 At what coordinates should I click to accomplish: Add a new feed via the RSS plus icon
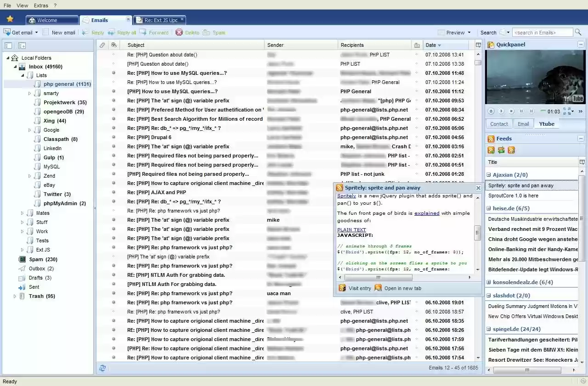(491, 150)
